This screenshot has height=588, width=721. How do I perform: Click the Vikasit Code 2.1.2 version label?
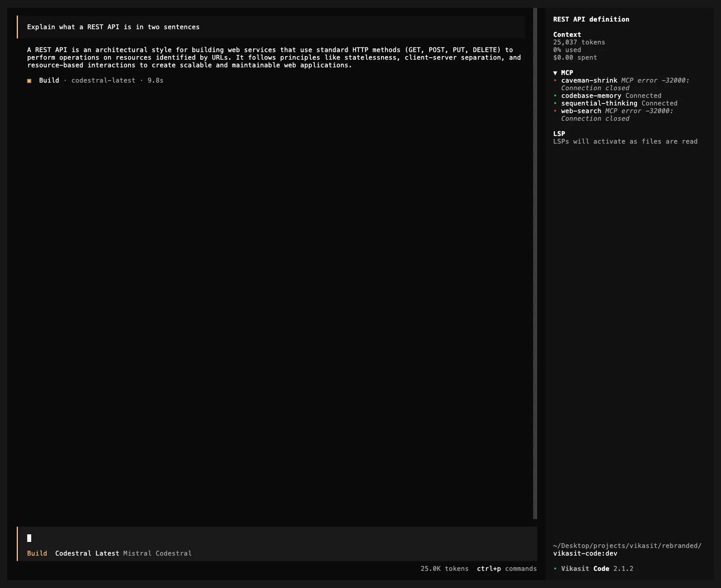tap(597, 569)
